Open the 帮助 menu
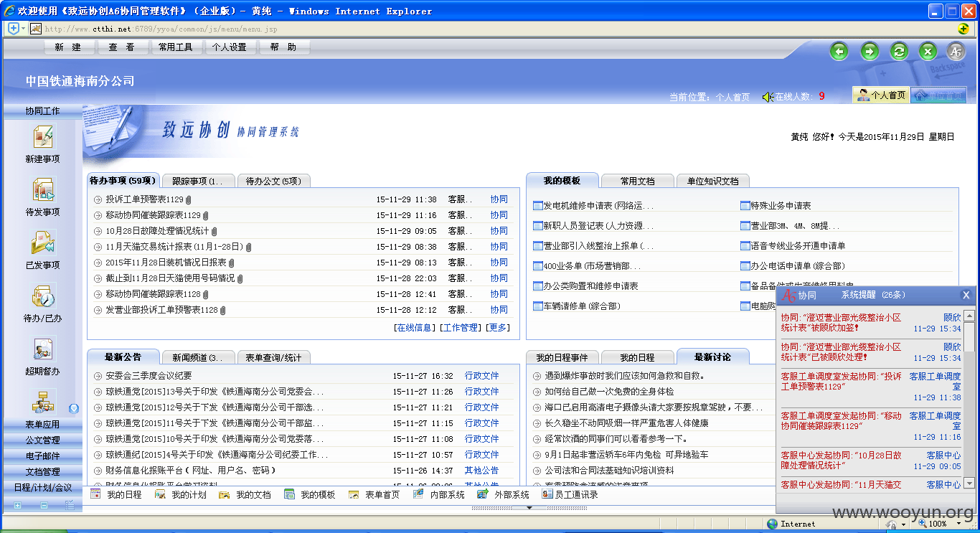Screen dimensions: 980x533 coord(283,47)
